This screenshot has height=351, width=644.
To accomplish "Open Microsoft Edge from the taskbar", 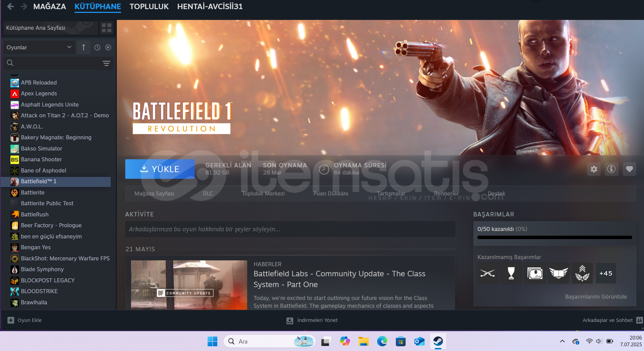I will coord(382,342).
